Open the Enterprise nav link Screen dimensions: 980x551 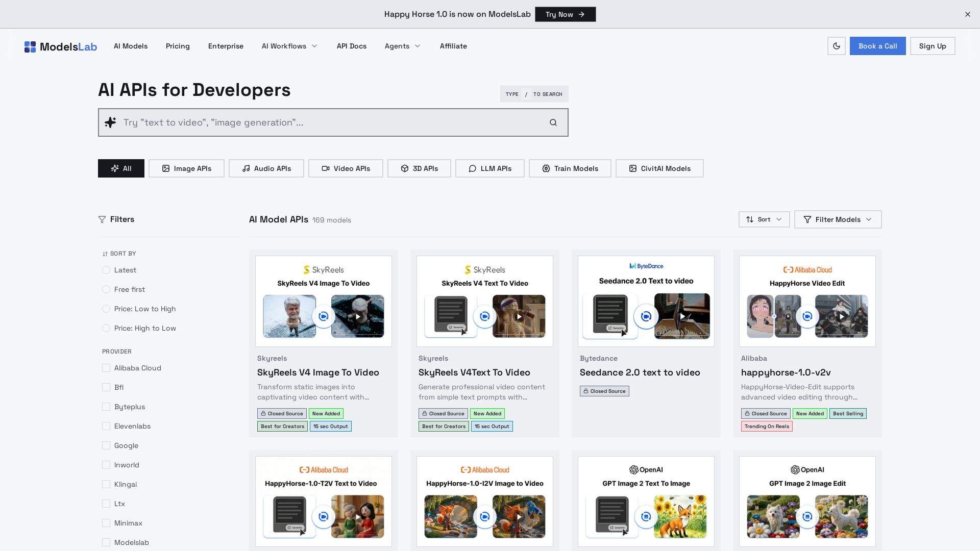point(226,46)
